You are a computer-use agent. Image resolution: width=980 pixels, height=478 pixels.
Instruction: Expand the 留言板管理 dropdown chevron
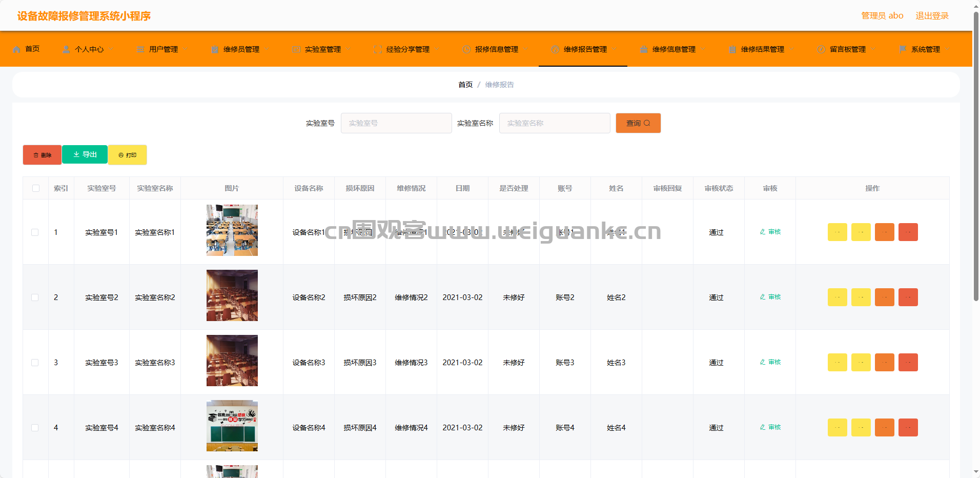click(x=873, y=49)
